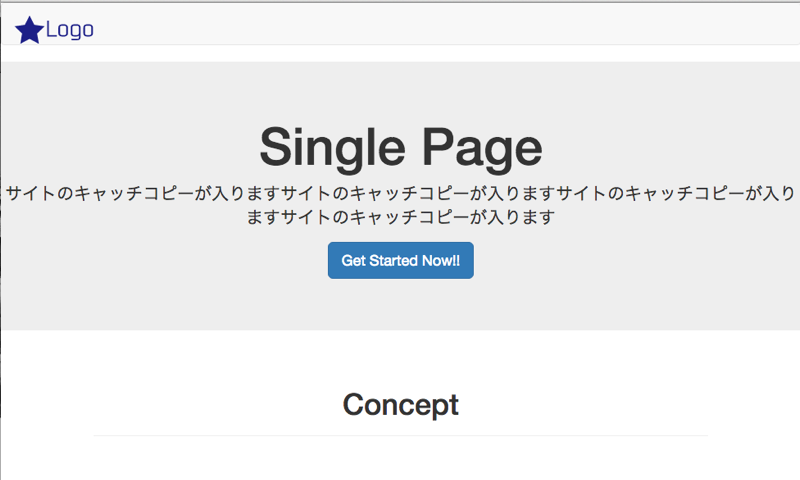Click the white gap between navbar and hero

coord(401,54)
